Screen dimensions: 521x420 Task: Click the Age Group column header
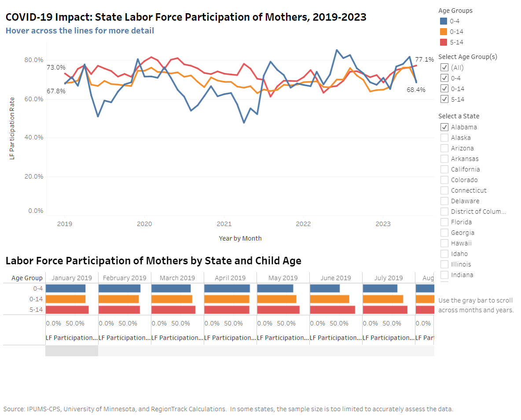point(27,278)
